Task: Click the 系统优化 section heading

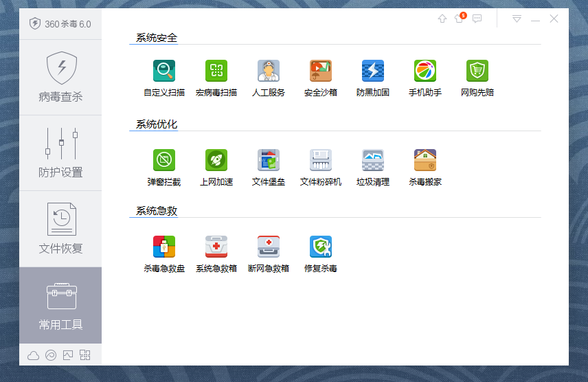Action: coord(157,124)
